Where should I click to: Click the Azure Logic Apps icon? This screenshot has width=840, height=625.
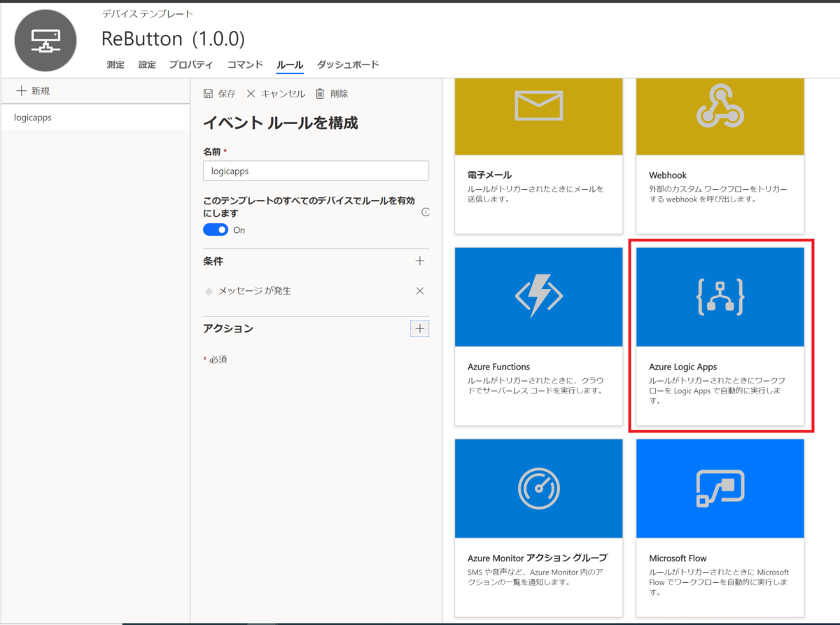click(x=720, y=296)
